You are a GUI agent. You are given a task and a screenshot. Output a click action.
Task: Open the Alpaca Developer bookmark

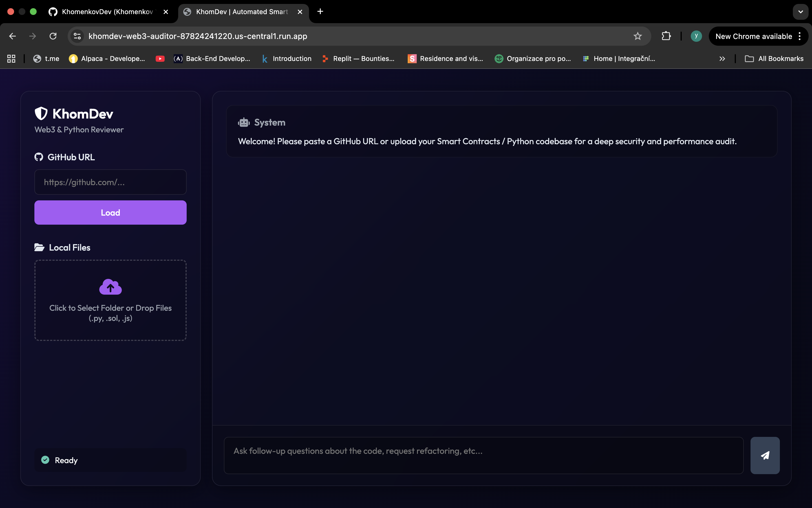pyautogui.click(x=107, y=58)
